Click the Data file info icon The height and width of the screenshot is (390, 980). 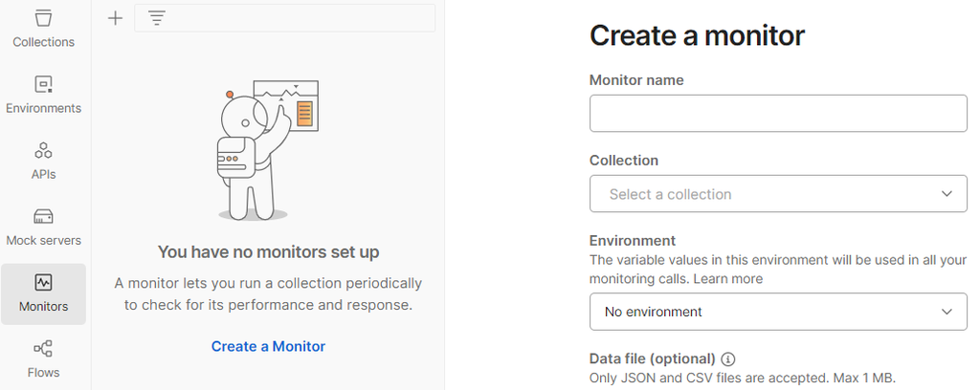[x=728, y=359]
